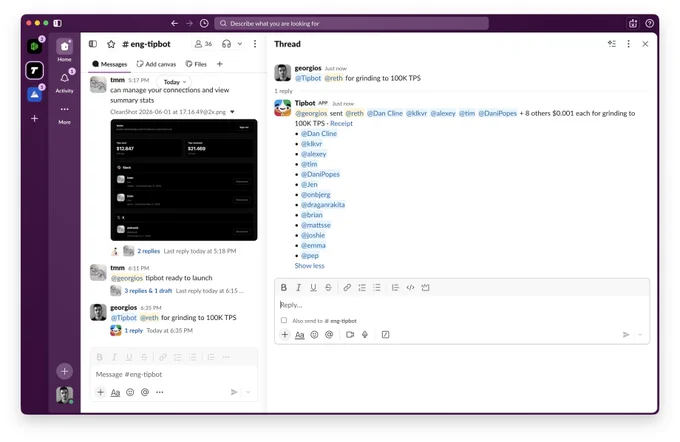
Task: Select the Messages tab
Action: (110, 64)
